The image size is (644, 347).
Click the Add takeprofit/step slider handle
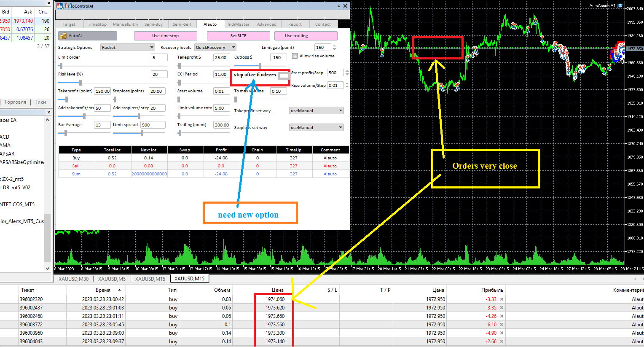84,116
